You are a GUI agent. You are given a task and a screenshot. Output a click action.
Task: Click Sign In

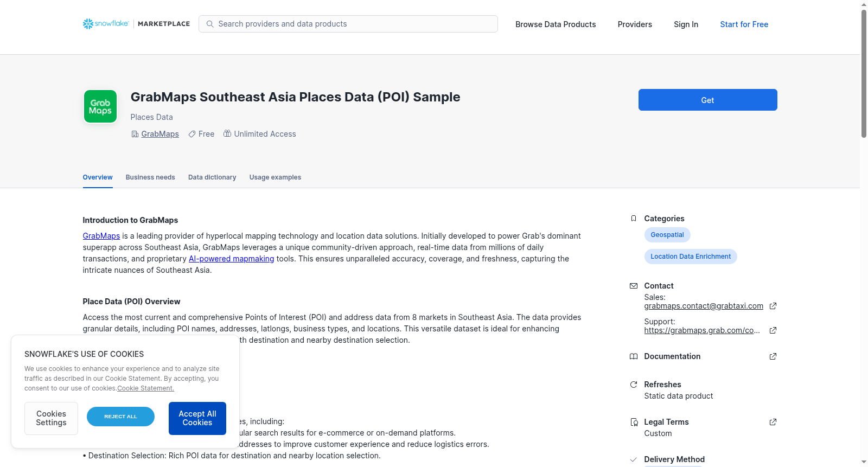pos(686,24)
